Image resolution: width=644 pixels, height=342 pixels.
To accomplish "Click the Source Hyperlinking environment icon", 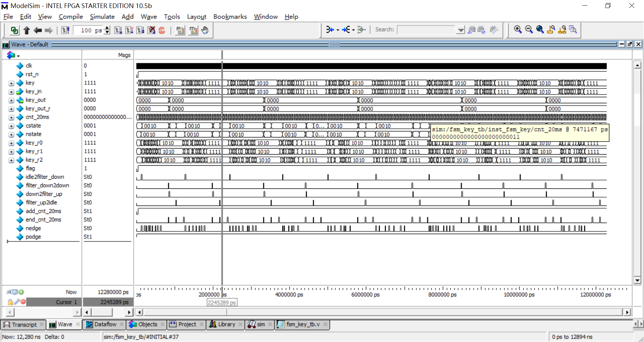I will pos(14,30).
